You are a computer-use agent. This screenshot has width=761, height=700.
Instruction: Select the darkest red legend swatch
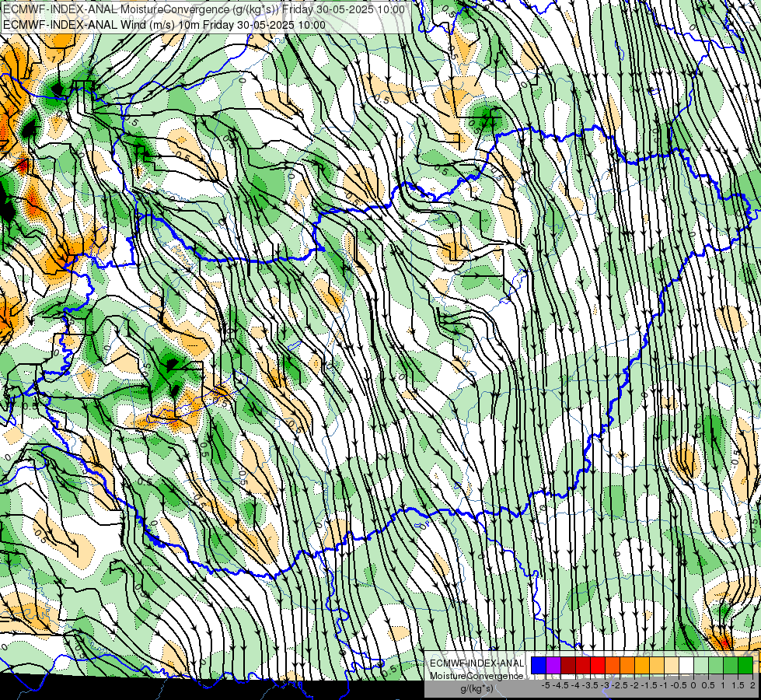[x=568, y=665]
